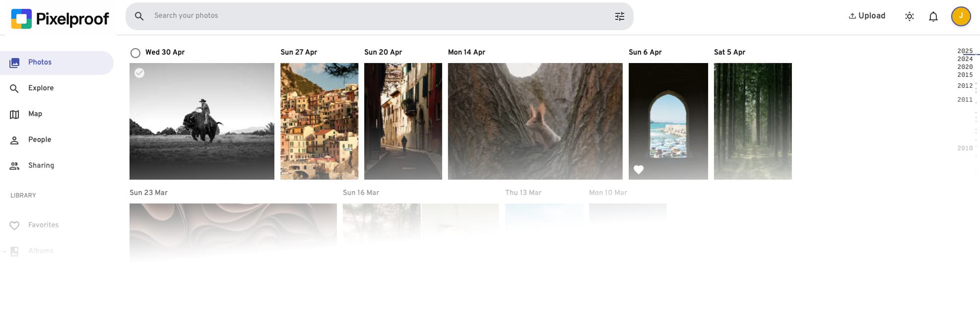This screenshot has height=333, width=980.
Task: Click the heart on arched window photo
Action: (x=639, y=170)
